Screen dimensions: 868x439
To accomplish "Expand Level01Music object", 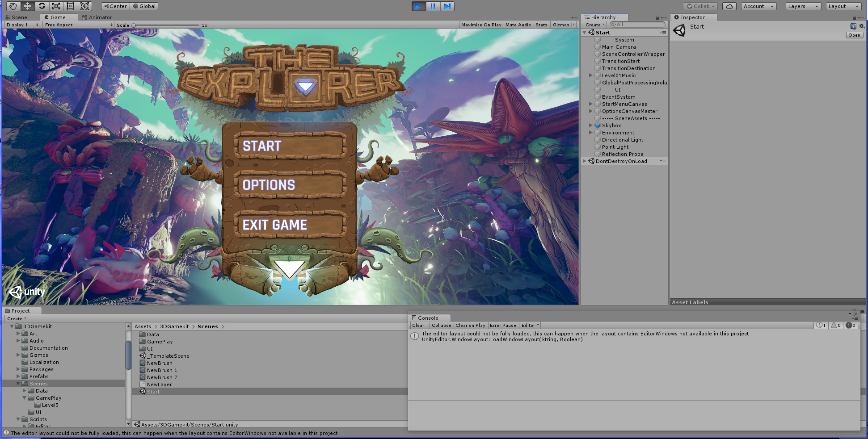I will point(591,75).
